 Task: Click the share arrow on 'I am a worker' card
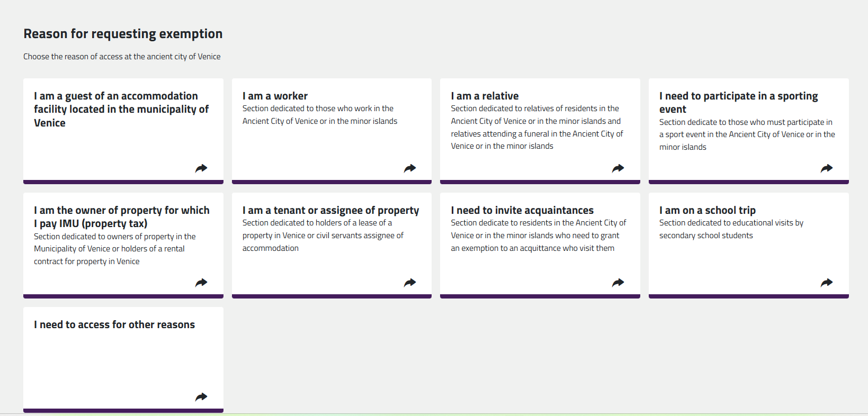[410, 168]
